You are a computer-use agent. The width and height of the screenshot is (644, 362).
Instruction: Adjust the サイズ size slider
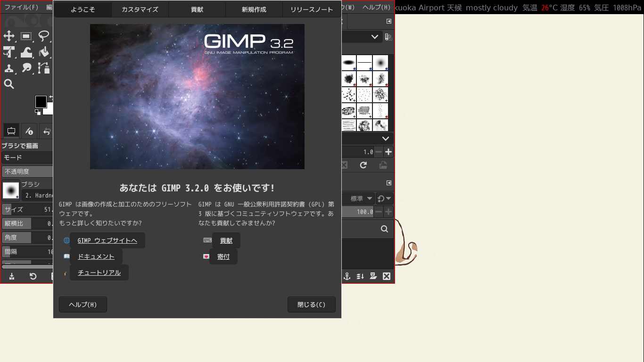tap(27, 209)
